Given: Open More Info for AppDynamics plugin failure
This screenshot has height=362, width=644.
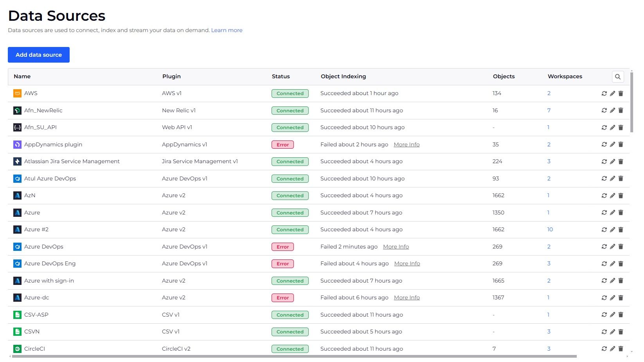Looking at the screenshot, I should coord(407,144).
